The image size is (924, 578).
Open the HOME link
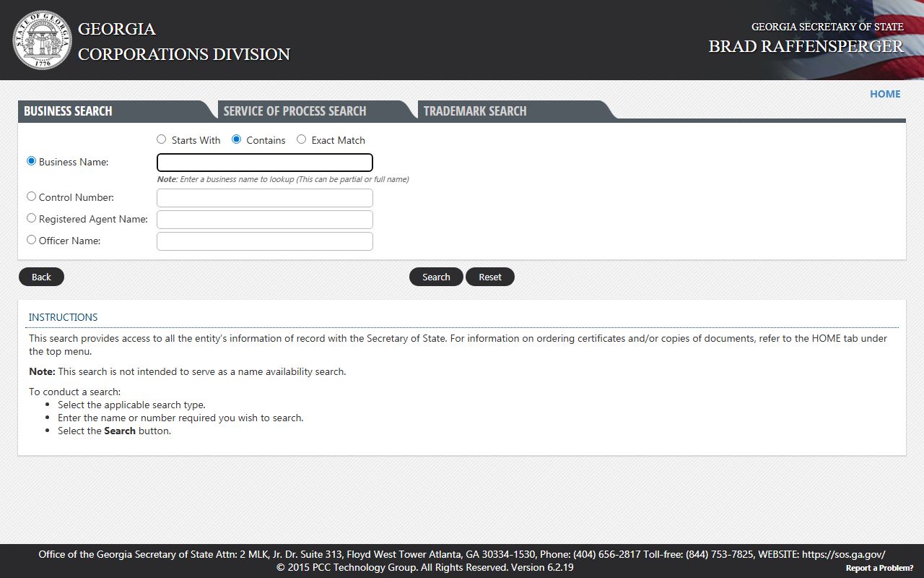(x=884, y=94)
